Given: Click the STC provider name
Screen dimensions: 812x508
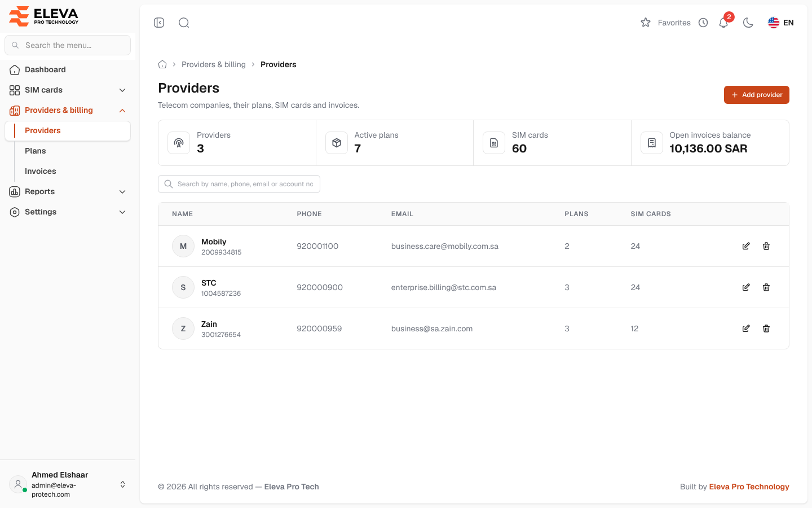Looking at the screenshot, I should coord(209,283).
